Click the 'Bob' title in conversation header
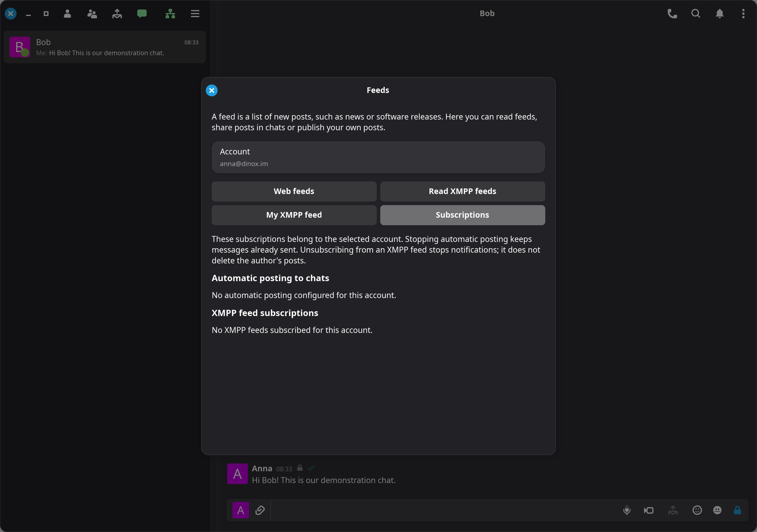The width and height of the screenshot is (757, 532). click(x=487, y=14)
